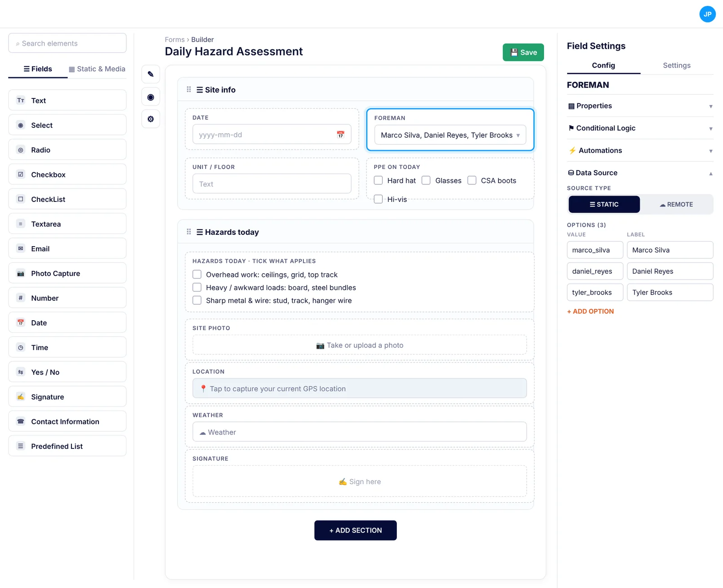This screenshot has height=588, width=723.
Task: Expand the Properties section
Action: (x=640, y=106)
